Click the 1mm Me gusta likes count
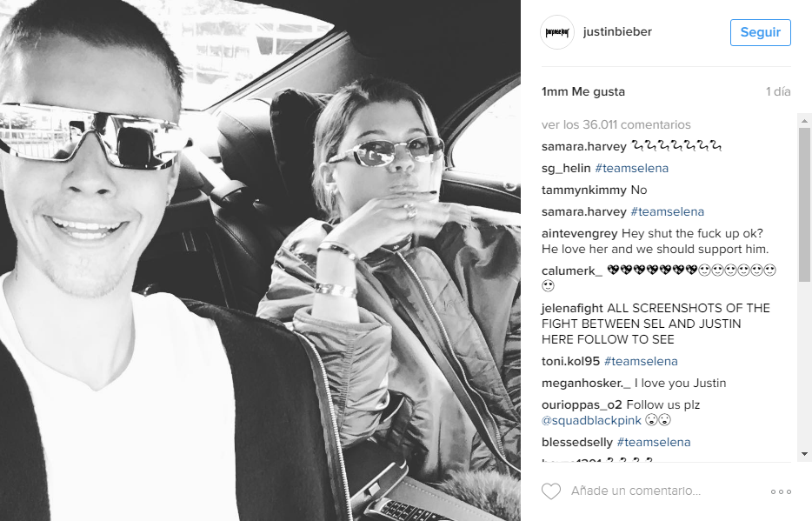 pos(583,91)
